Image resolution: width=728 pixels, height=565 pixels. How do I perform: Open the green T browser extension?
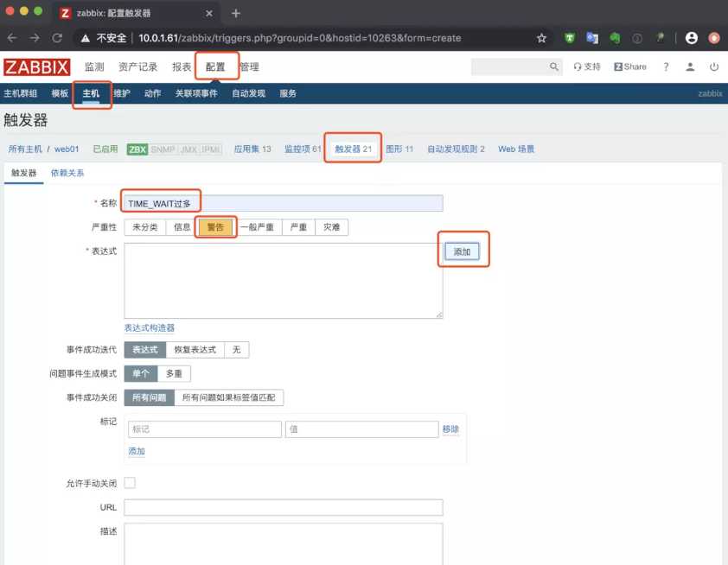coord(569,38)
